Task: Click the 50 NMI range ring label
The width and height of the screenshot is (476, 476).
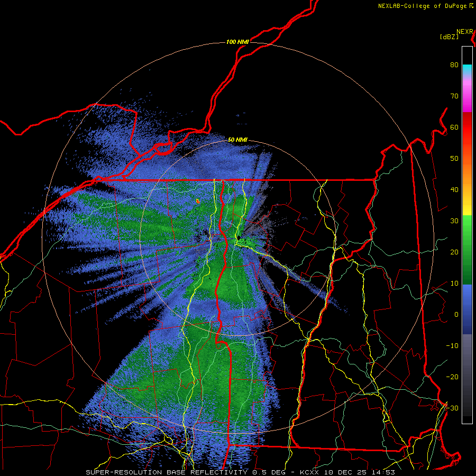Action: (237, 140)
